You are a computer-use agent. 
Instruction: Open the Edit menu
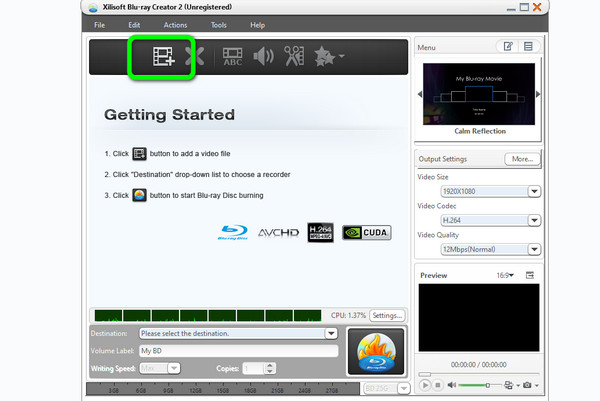tap(134, 25)
